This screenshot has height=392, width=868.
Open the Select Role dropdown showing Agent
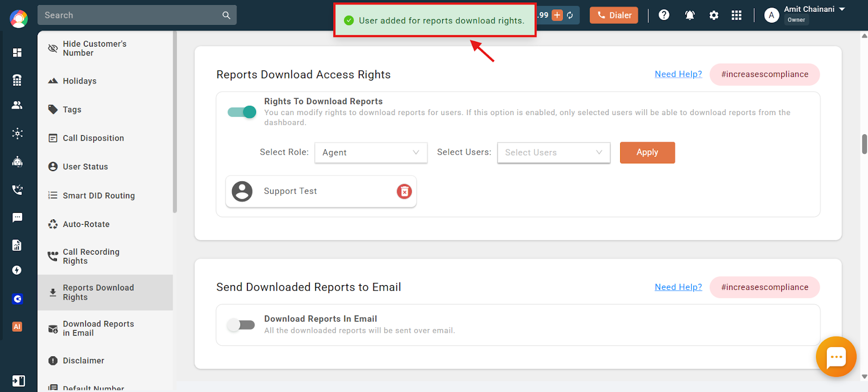click(371, 153)
